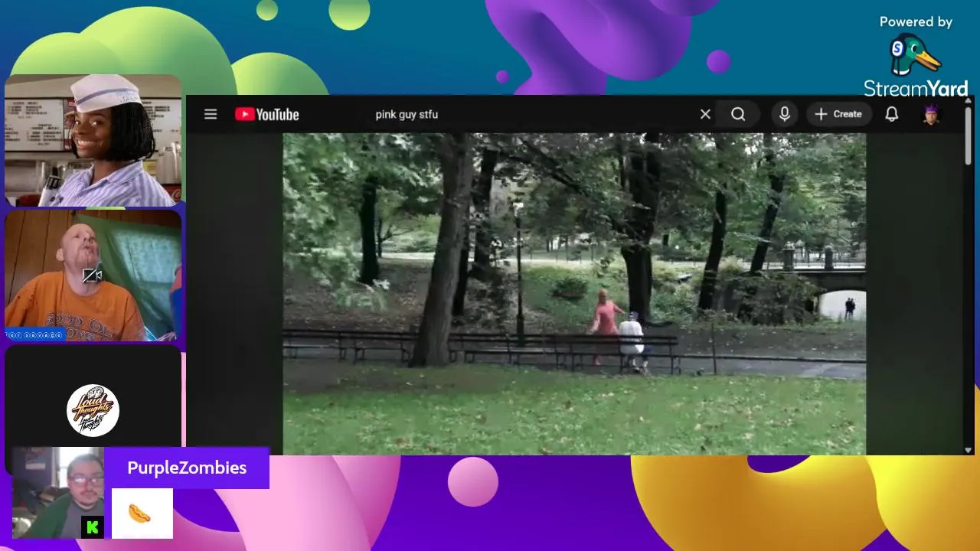The image size is (980, 551).
Task: Select the webcam feed with white paper hat
Action: (x=93, y=141)
